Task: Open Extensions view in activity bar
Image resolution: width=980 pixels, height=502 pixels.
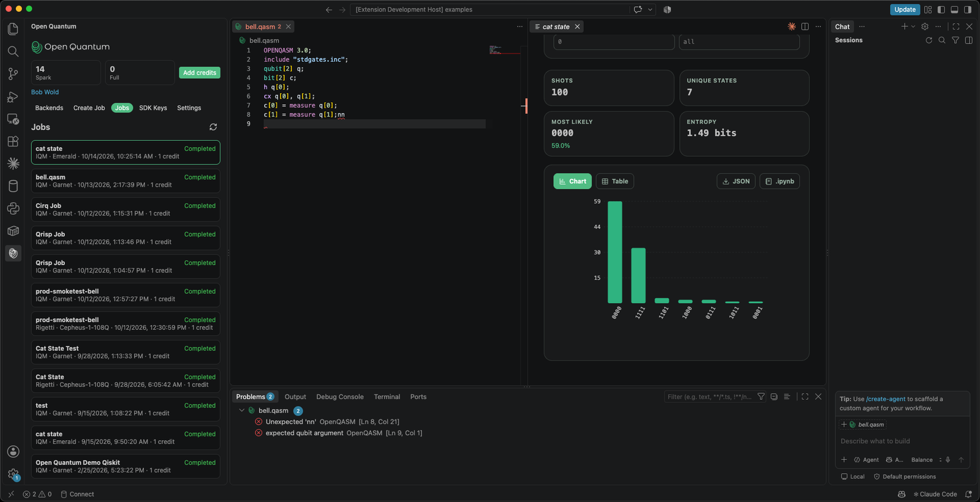Action: point(13,141)
